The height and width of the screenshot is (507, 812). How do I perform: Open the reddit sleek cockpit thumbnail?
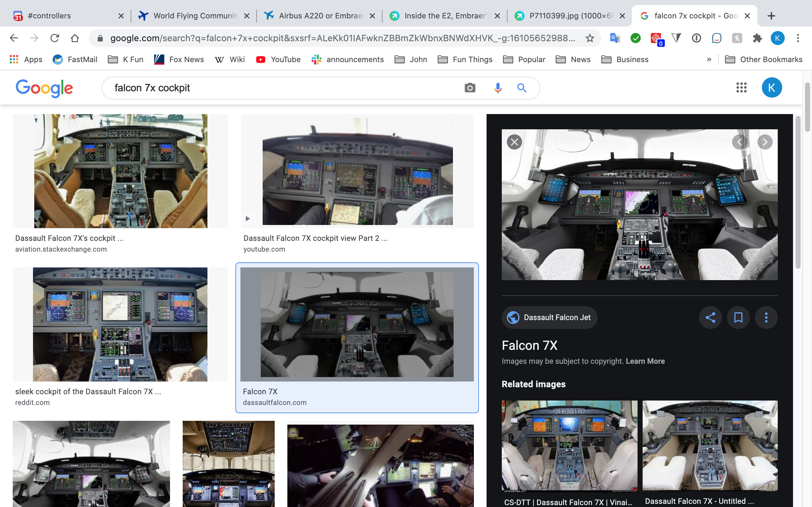point(120,324)
